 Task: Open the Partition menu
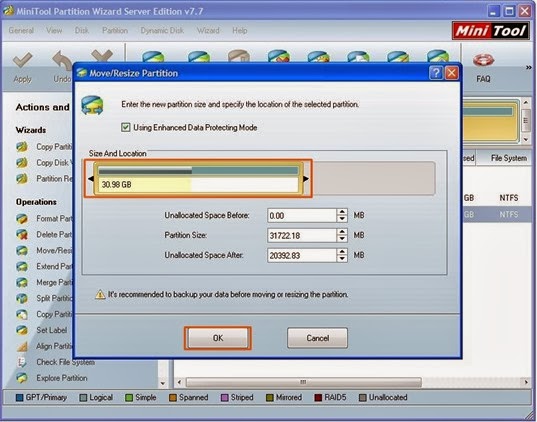coord(115,30)
